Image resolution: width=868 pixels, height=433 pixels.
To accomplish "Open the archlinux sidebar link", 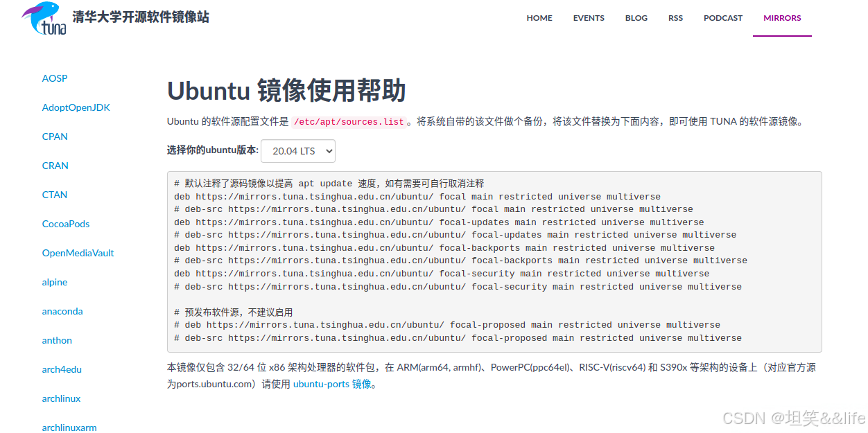I will [62, 398].
